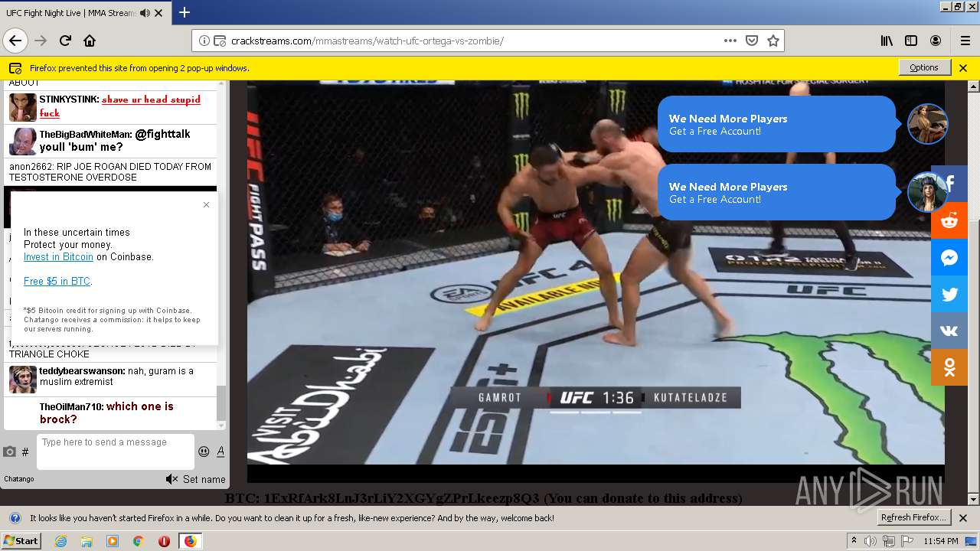Show site information icon in address bar
The height and width of the screenshot is (551, 980).
pos(204,41)
